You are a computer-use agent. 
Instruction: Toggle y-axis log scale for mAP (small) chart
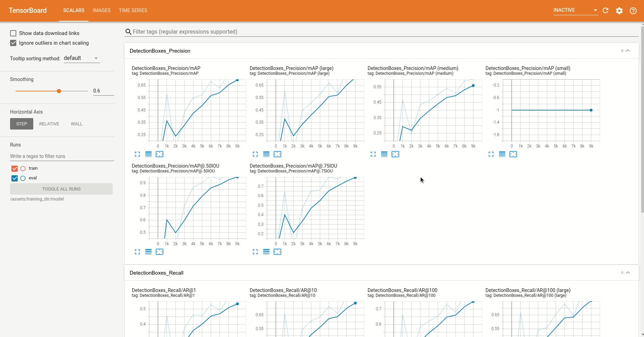502,154
